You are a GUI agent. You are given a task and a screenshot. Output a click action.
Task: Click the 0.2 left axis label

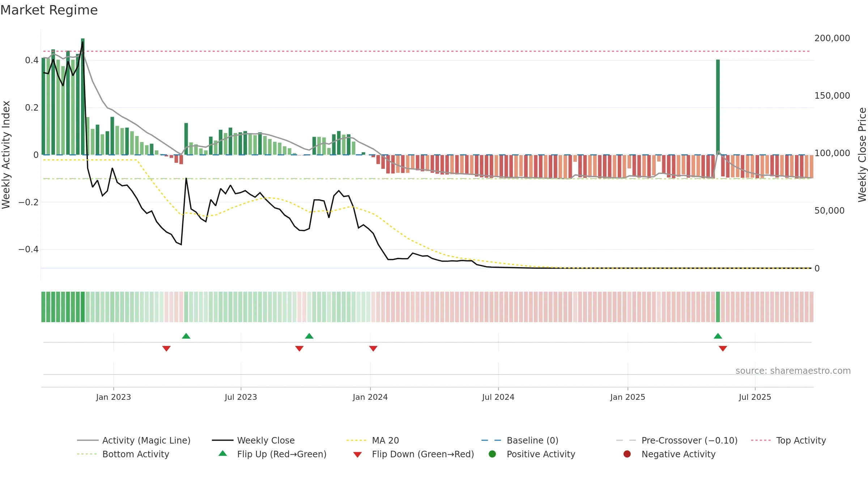click(32, 108)
